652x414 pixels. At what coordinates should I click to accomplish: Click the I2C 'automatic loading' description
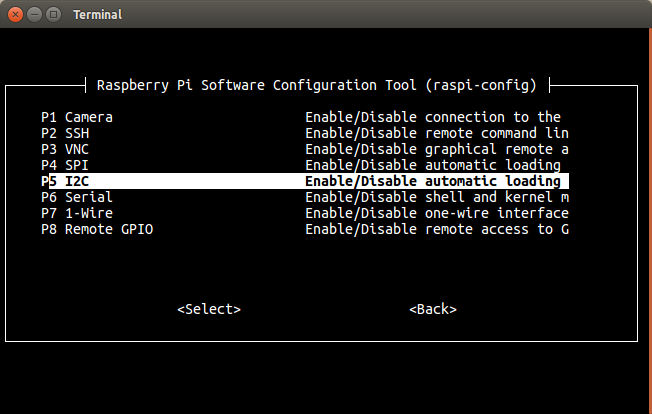[x=433, y=181]
